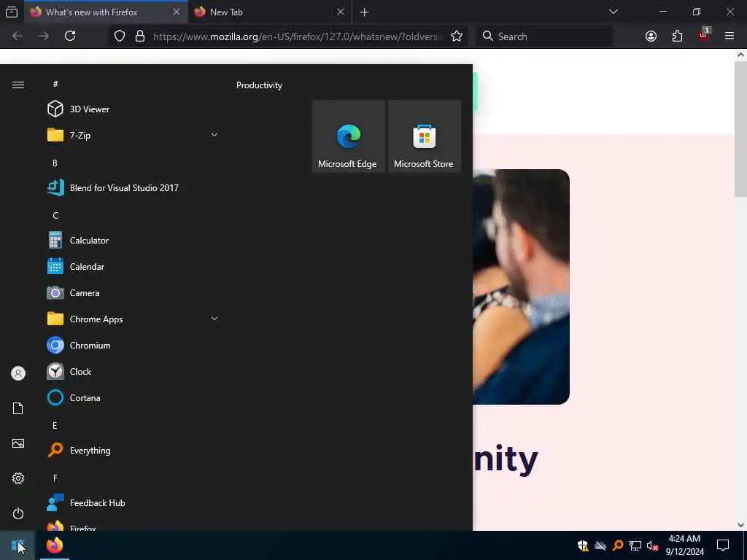
Task: Expand the Chrome Apps folder chevron
Action: [x=214, y=319]
